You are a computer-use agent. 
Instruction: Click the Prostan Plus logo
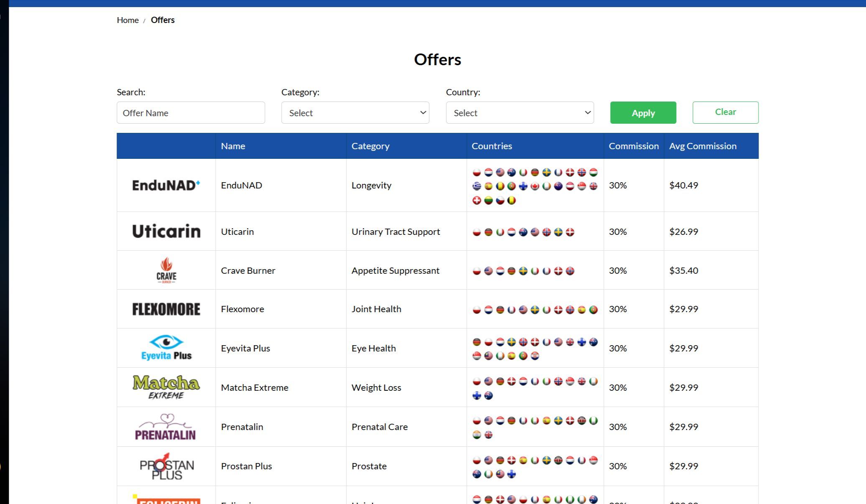point(166,466)
